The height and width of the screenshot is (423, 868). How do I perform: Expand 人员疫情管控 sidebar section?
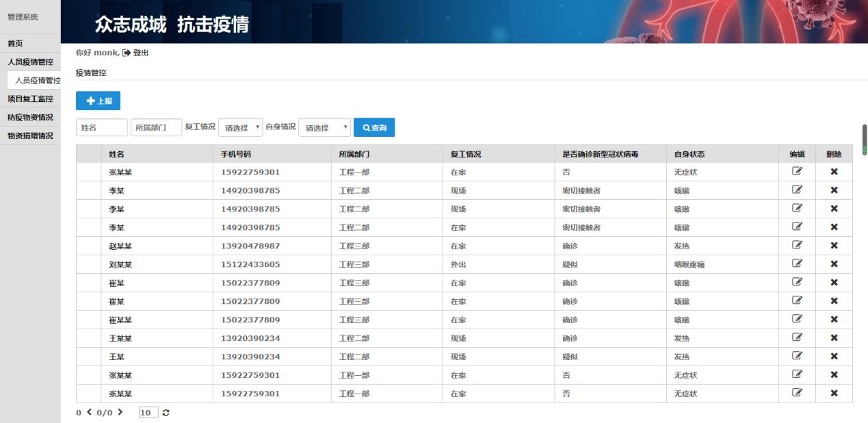30,62
